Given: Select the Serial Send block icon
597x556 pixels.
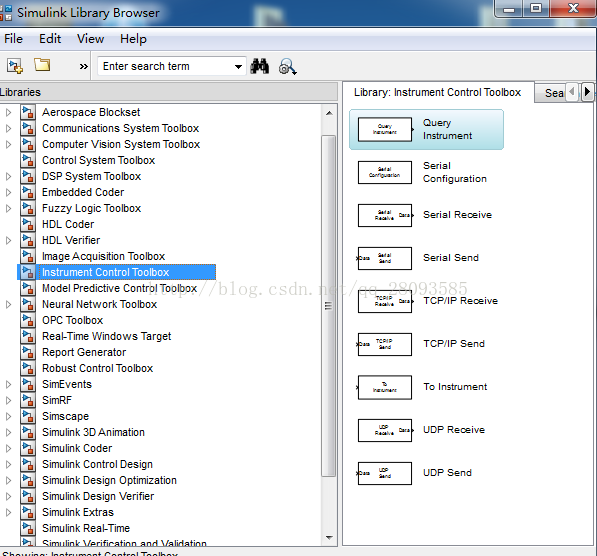Looking at the screenshot, I should [x=384, y=259].
